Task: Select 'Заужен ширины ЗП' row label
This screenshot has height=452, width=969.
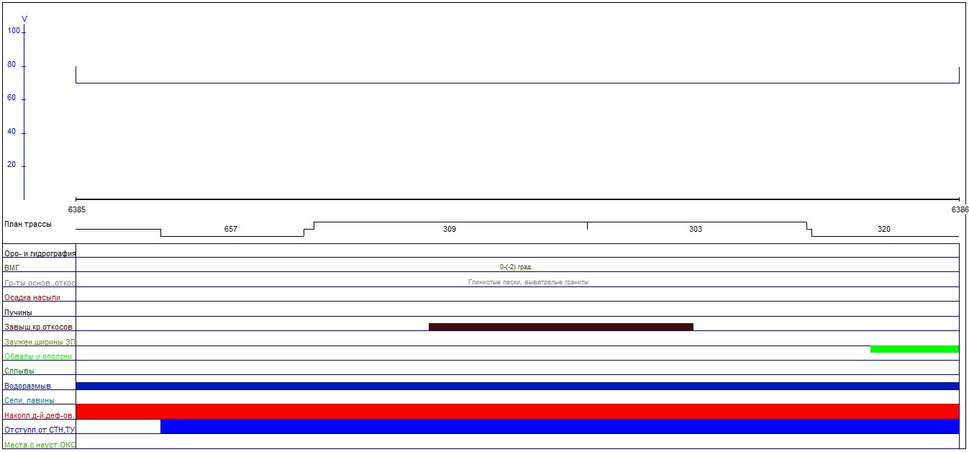Action: click(40, 341)
